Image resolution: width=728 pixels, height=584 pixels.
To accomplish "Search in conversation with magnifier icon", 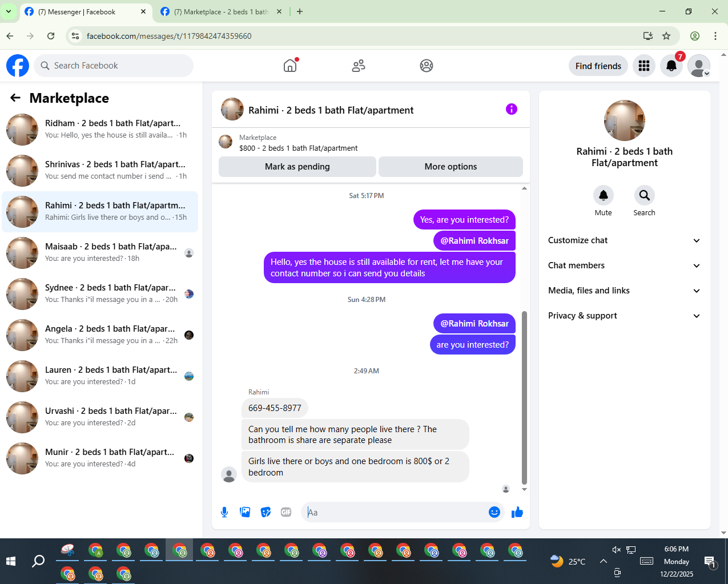I will pyautogui.click(x=644, y=195).
